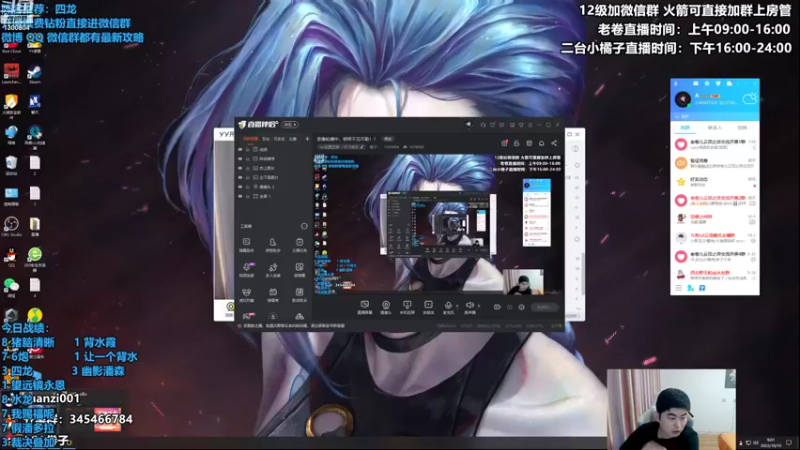Click the record video icon

coord(497,307)
